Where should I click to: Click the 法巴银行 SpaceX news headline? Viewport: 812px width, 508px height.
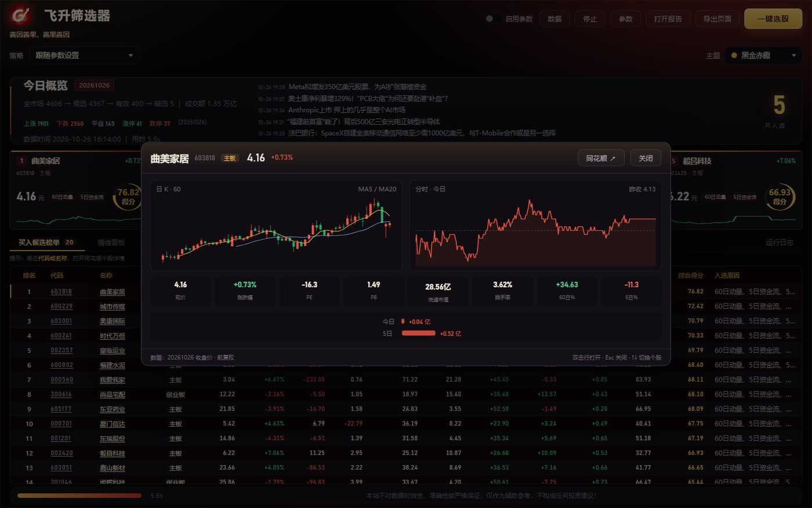pyautogui.click(x=422, y=133)
